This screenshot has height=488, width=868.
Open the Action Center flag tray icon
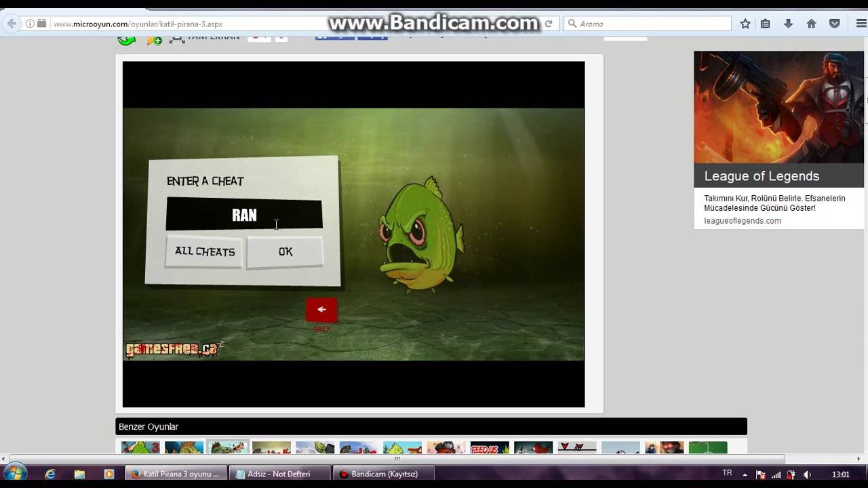tap(761, 474)
